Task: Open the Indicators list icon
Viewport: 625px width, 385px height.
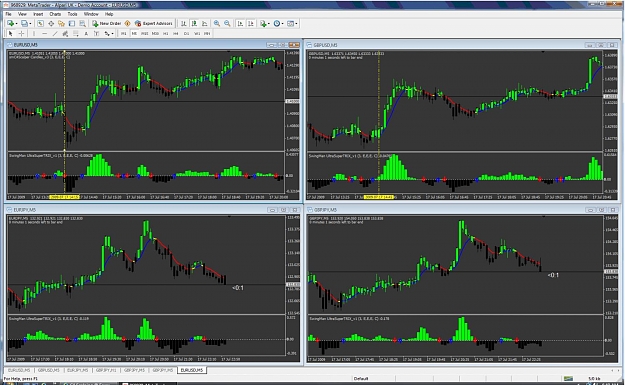Action: pyautogui.click(x=263, y=24)
